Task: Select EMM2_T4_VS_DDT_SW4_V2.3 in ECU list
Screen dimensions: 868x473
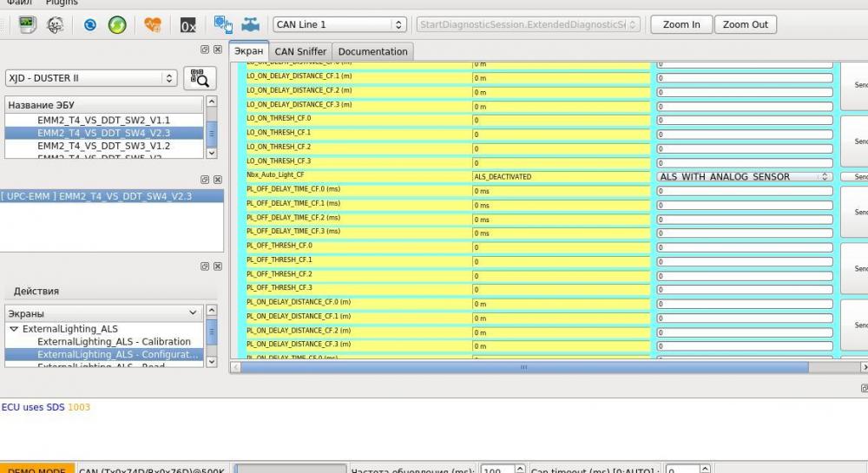Action: point(103,133)
